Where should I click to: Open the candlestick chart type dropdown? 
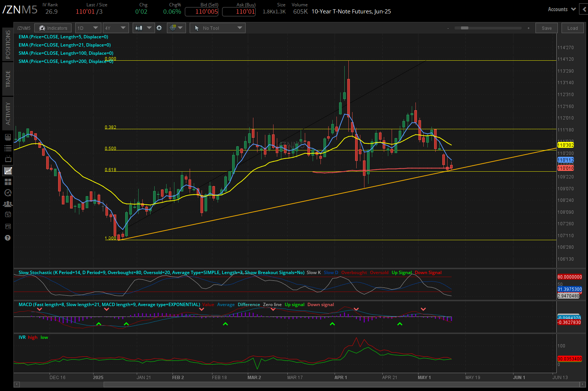pos(143,28)
